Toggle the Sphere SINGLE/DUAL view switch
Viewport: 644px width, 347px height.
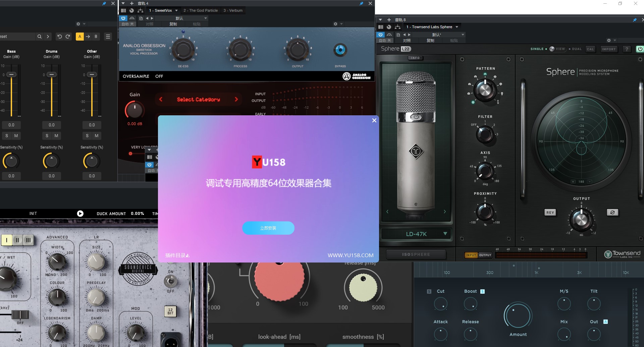[x=557, y=49]
